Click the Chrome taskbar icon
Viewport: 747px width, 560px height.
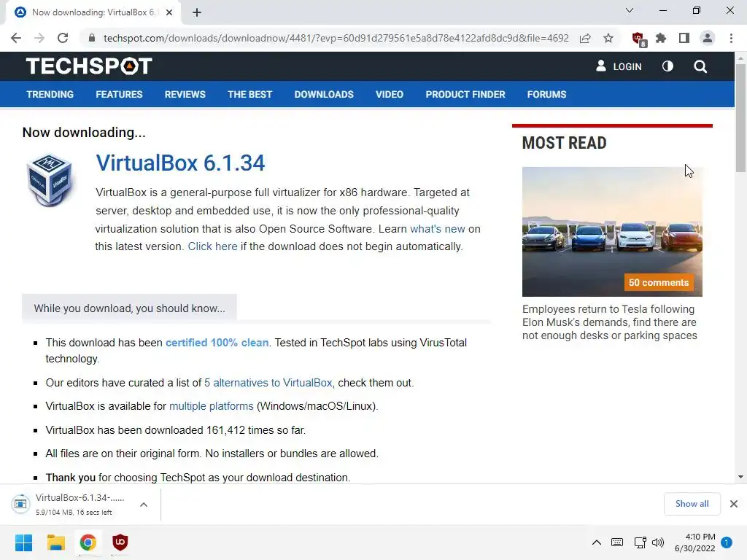[x=88, y=542]
